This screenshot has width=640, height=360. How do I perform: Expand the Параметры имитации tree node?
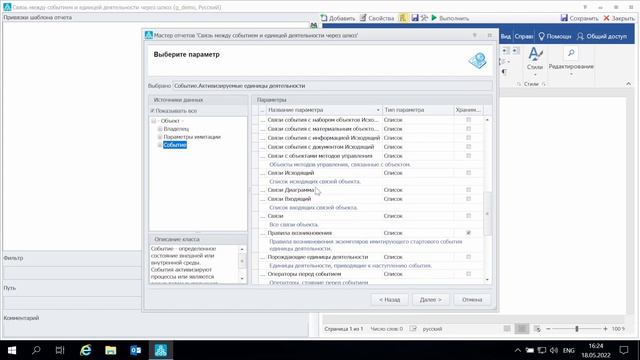160,137
